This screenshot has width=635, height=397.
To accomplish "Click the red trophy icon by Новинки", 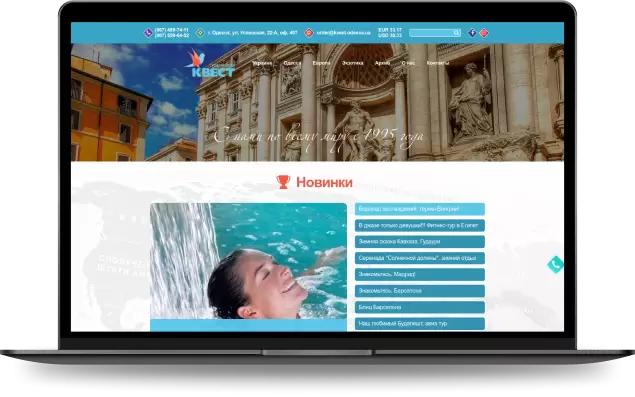I will 283,182.
